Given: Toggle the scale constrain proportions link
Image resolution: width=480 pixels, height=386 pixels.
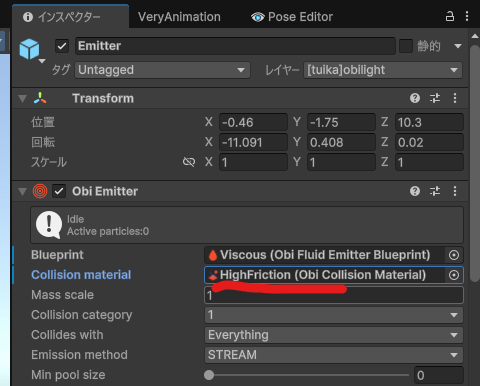Looking at the screenshot, I should tap(189, 162).
